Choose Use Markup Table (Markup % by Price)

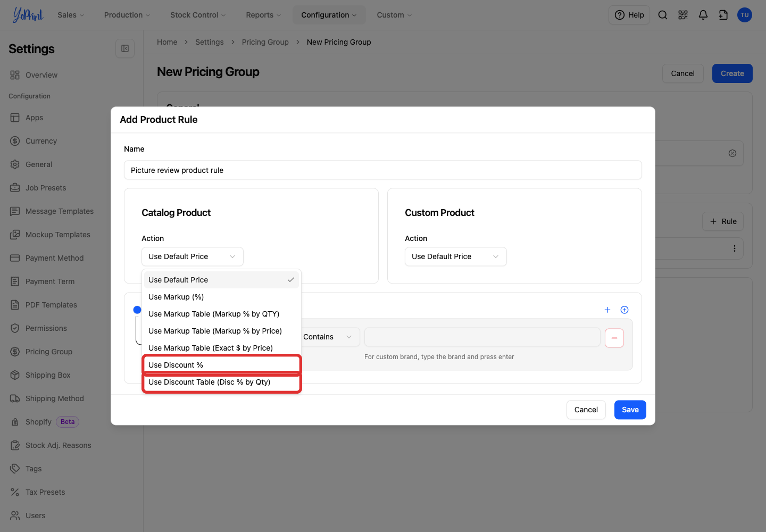221,331
